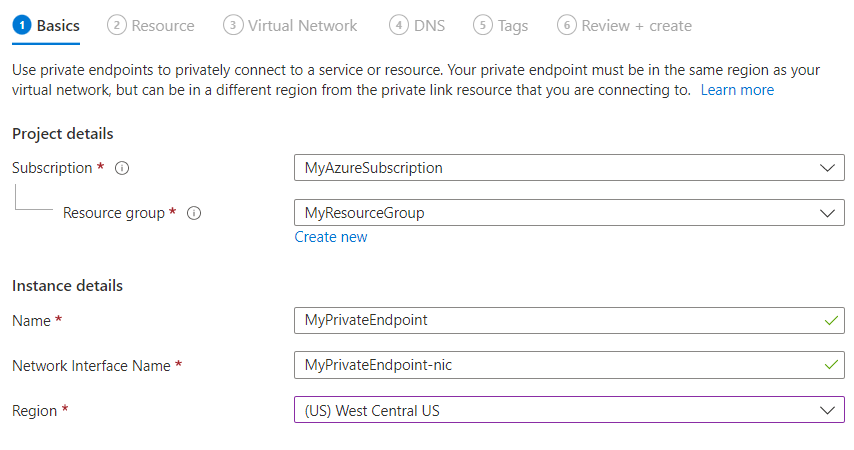Click the Subscription info icon
This screenshot has width=854, height=450.
click(122, 168)
